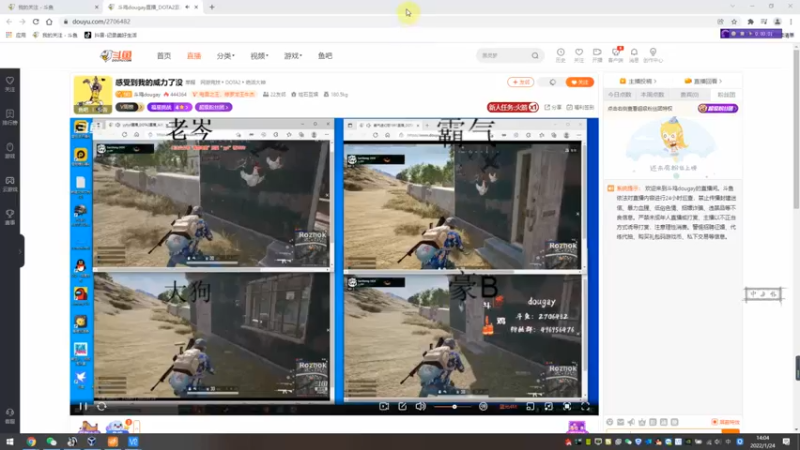Open Chrome from the Windows taskbar
800x450 pixels.
click(31, 442)
